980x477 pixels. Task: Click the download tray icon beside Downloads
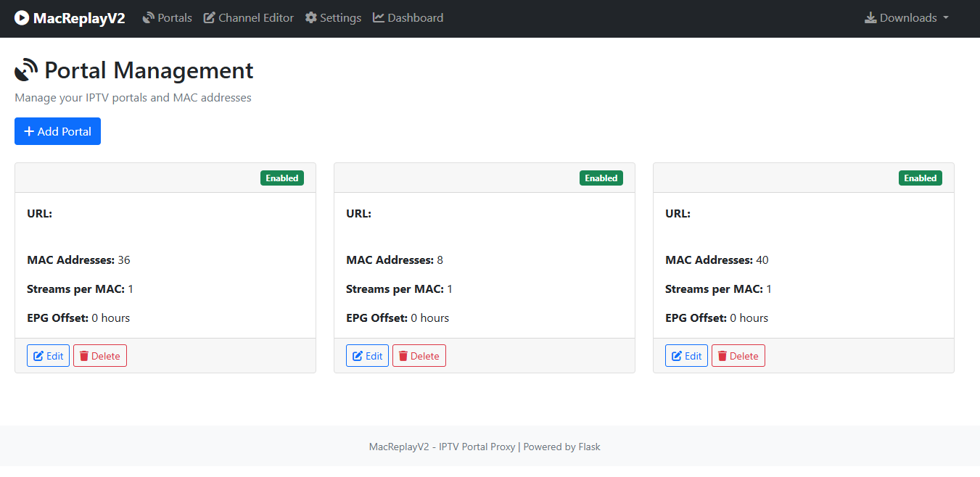pyautogui.click(x=870, y=17)
